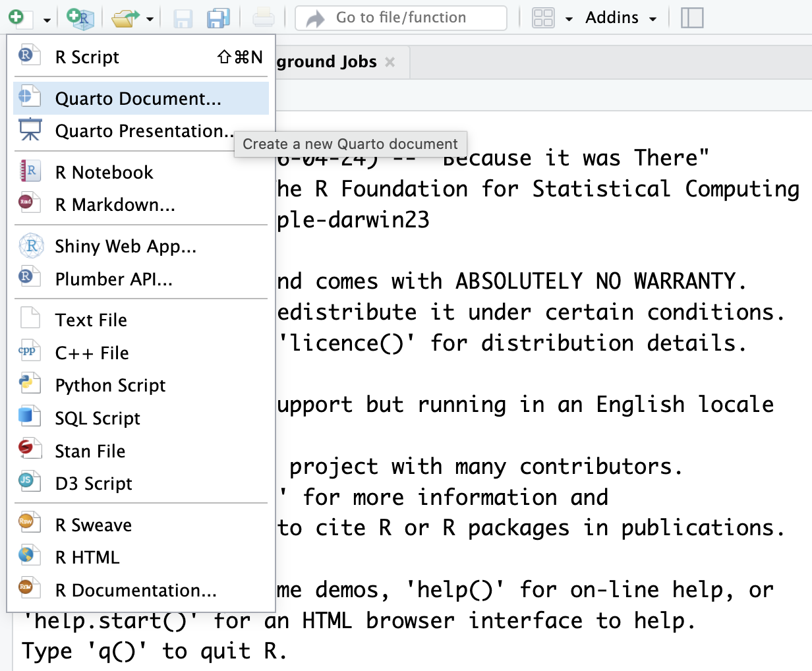Click the Save All documents icon
The height and width of the screenshot is (671, 812).
(218, 18)
